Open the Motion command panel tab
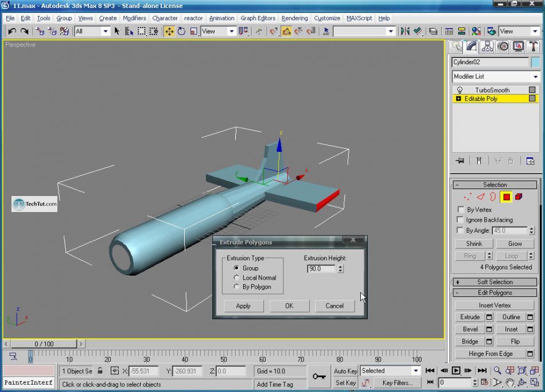 [503, 46]
